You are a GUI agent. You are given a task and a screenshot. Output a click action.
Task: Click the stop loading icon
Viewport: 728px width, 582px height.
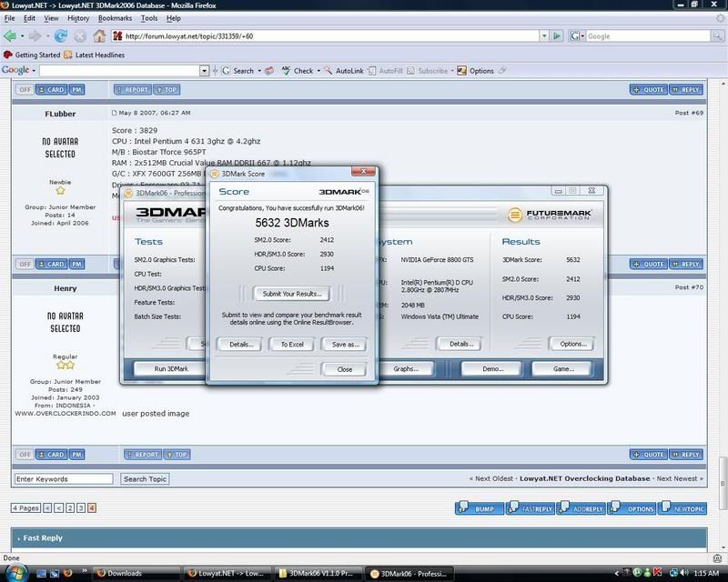point(80,35)
